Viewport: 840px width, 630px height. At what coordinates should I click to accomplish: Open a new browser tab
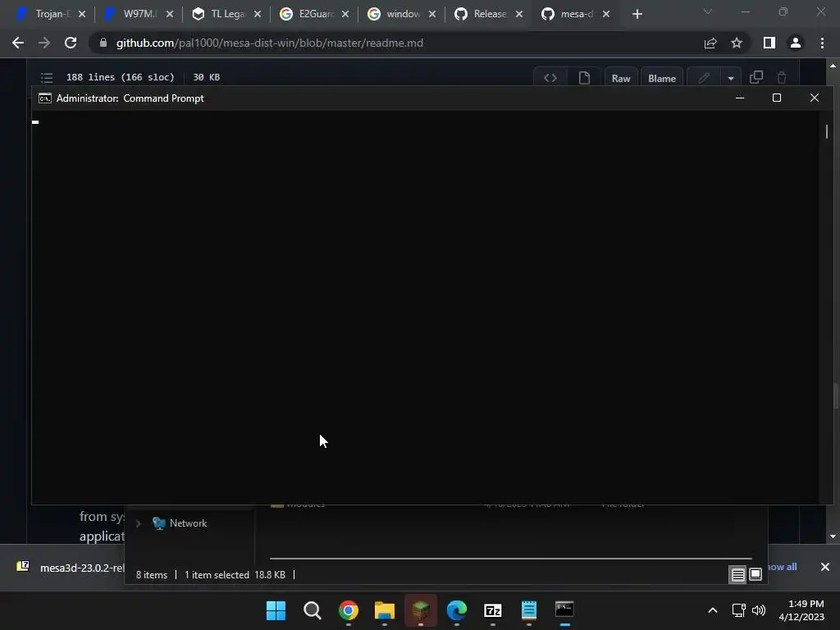[637, 15]
